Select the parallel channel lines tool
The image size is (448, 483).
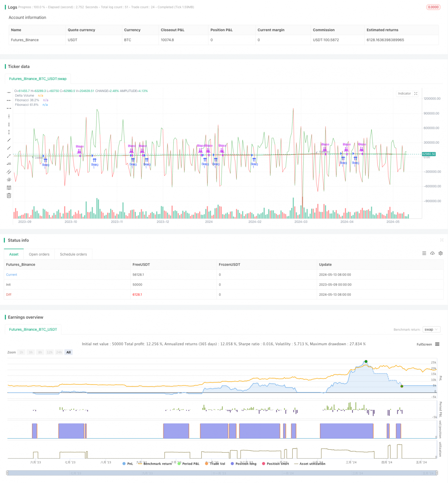click(x=9, y=172)
